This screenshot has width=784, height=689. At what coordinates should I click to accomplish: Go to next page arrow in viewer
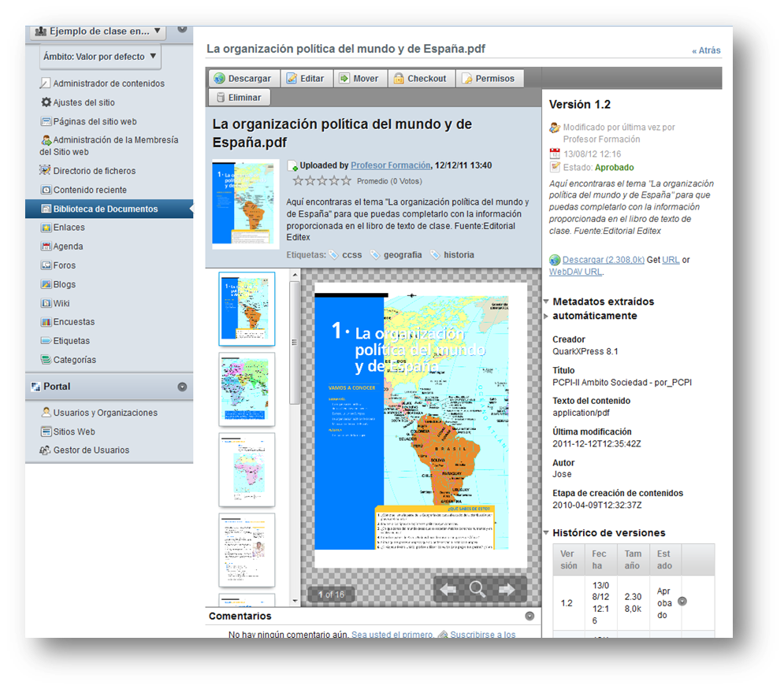[507, 589]
